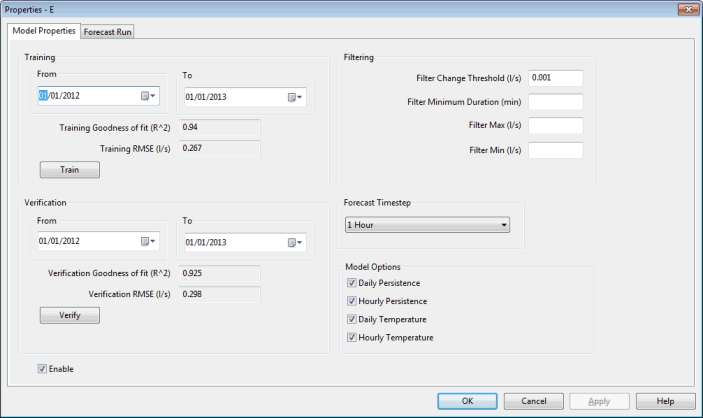The width and height of the screenshot is (703, 418).
Task: Open the Verification From date calendar dropdown
Action: [x=148, y=241]
